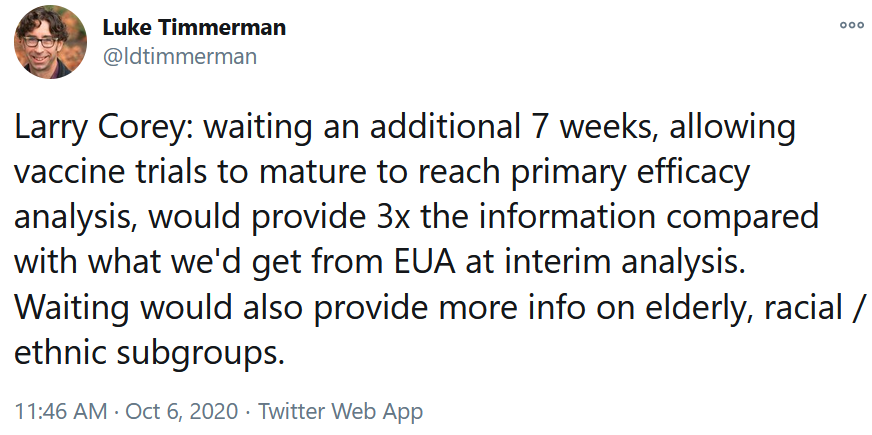This screenshot has width=872, height=435.
Task: Click the word 'Waiting' starting fifth line
Action: coord(71,309)
